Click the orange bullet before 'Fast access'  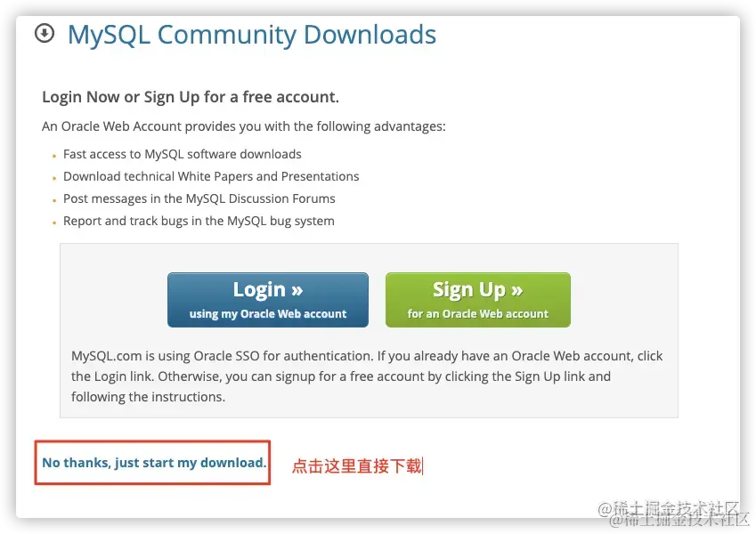pos(54,156)
